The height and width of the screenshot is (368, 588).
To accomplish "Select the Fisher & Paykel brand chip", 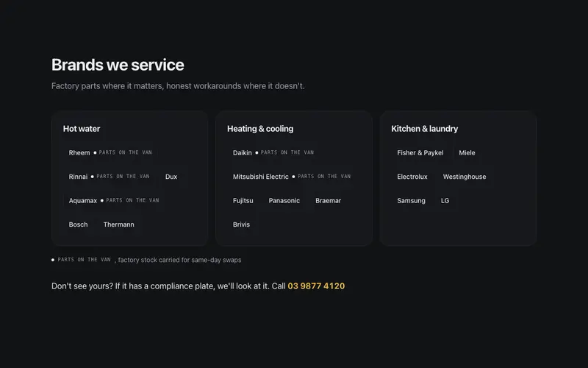I will 420,153.
